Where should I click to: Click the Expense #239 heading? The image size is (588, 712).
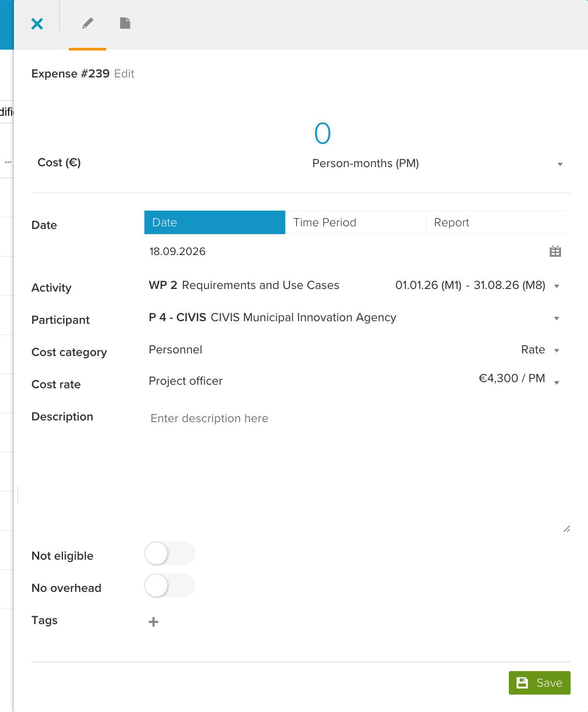(70, 74)
